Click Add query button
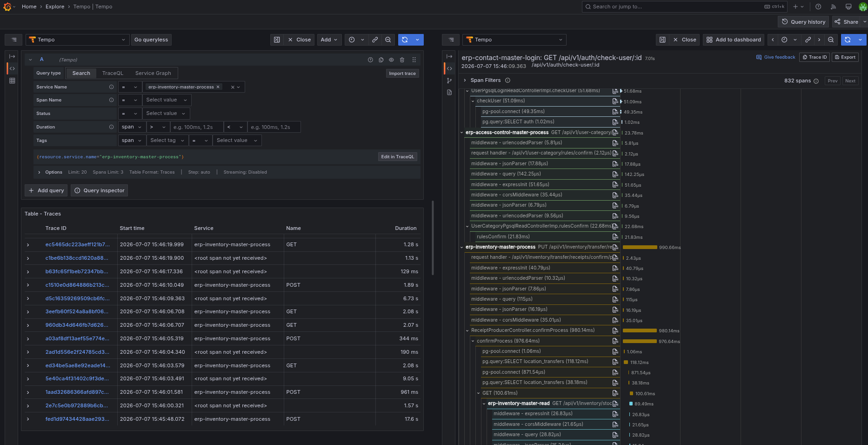This screenshot has height=445, width=868. (x=46, y=190)
